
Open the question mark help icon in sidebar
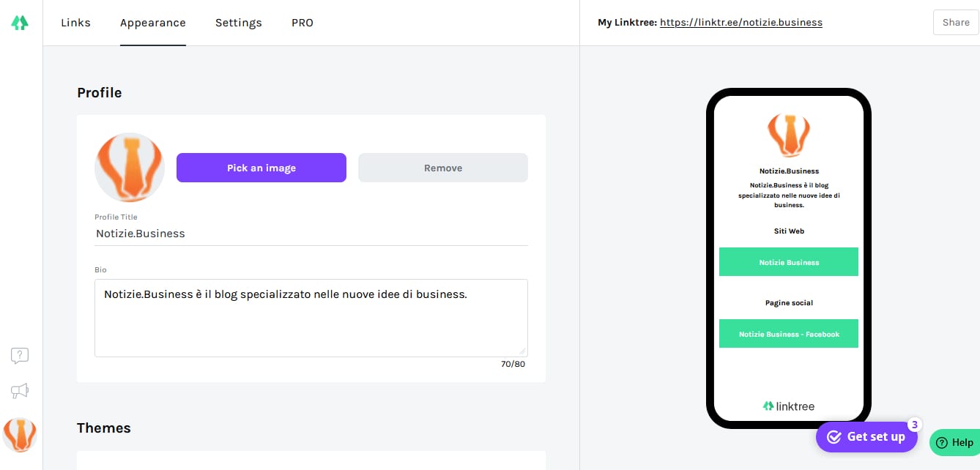click(20, 356)
